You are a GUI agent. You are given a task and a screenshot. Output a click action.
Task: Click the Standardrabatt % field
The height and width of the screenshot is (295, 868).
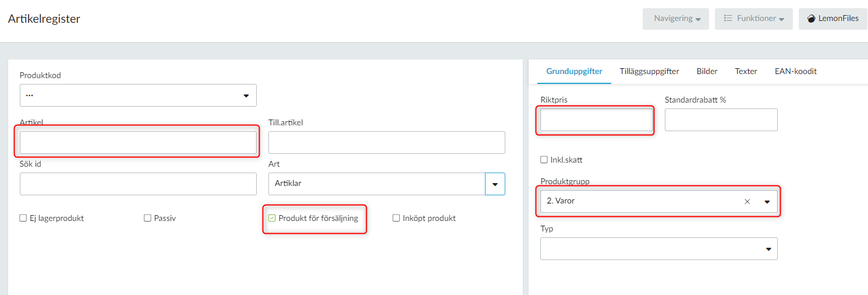tap(721, 120)
